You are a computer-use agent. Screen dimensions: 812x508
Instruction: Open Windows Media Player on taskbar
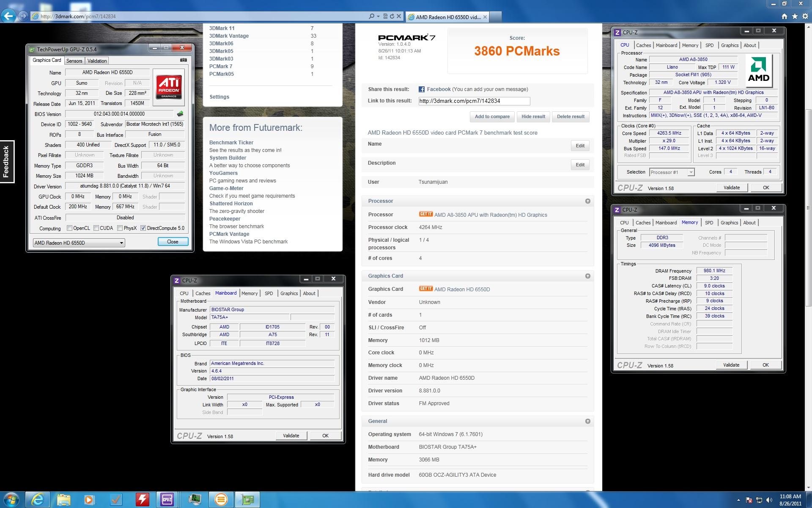[x=89, y=500]
